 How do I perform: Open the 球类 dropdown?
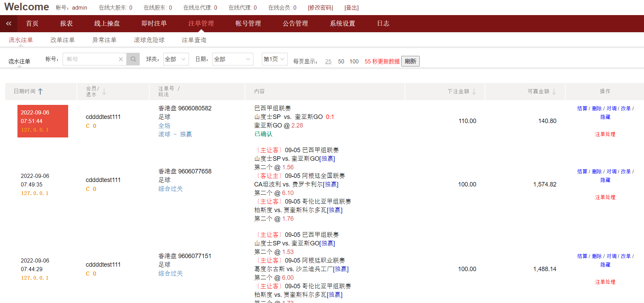pos(176,59)
